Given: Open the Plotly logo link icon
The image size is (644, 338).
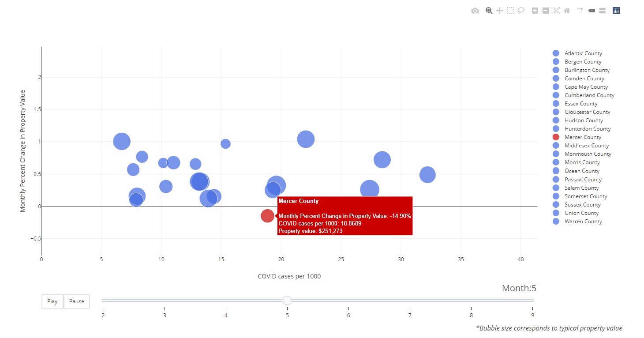Looking at the screenshot, I should 616,11.
